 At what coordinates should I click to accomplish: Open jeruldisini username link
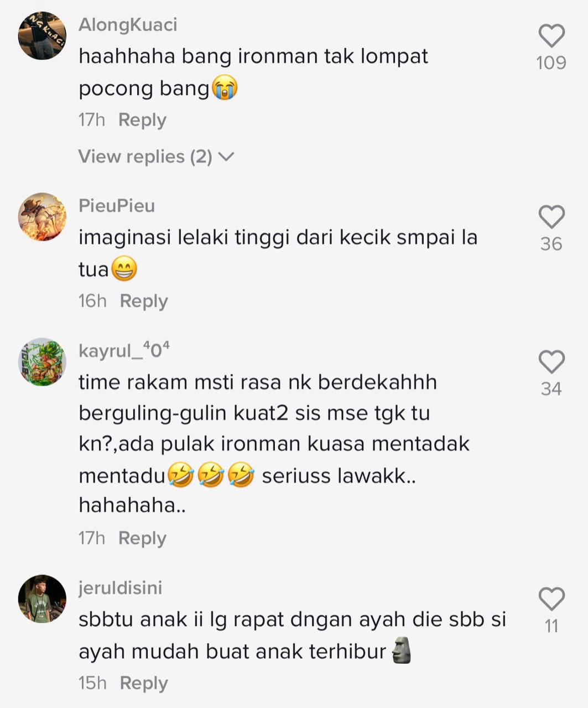tap(121, 587)
